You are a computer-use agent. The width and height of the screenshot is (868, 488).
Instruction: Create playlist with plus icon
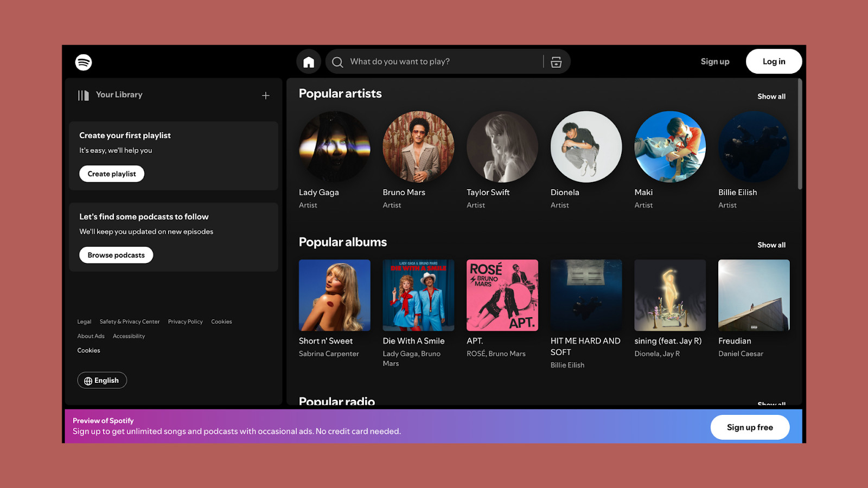coord(266,95)
